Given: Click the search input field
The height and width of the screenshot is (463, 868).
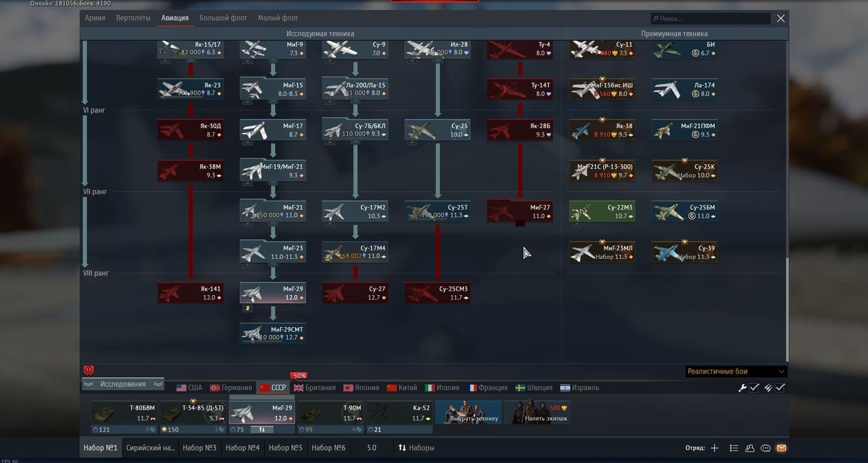Looking at the screenshot, I should click(x=711, y=19).
